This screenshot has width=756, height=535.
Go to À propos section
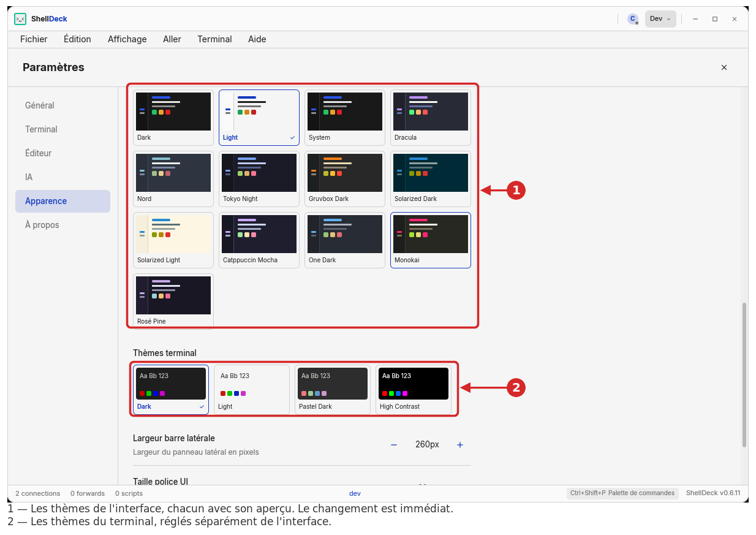click(x=62, y=225)
